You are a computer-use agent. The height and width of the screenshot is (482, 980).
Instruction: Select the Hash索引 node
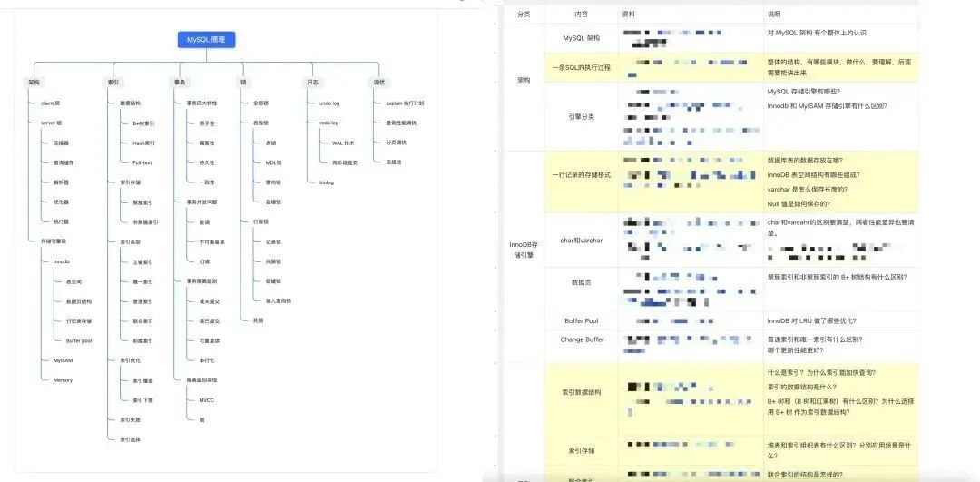pos(143,143)
